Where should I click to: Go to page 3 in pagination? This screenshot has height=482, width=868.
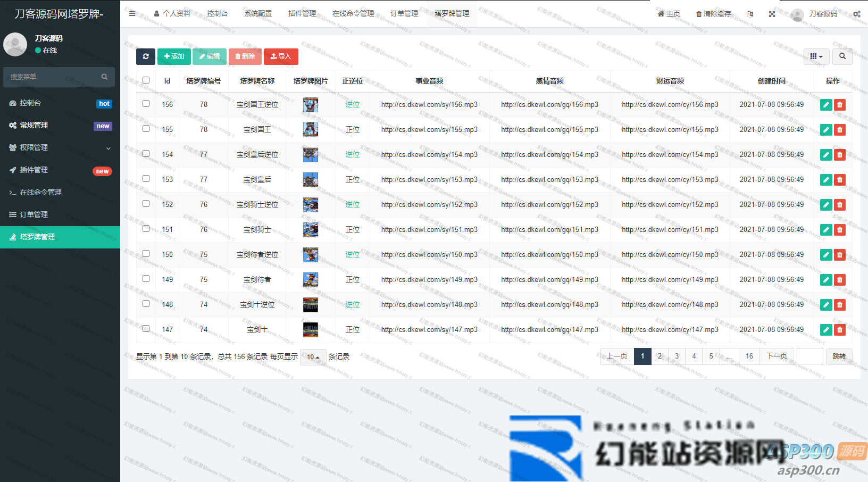pos(677,356)
